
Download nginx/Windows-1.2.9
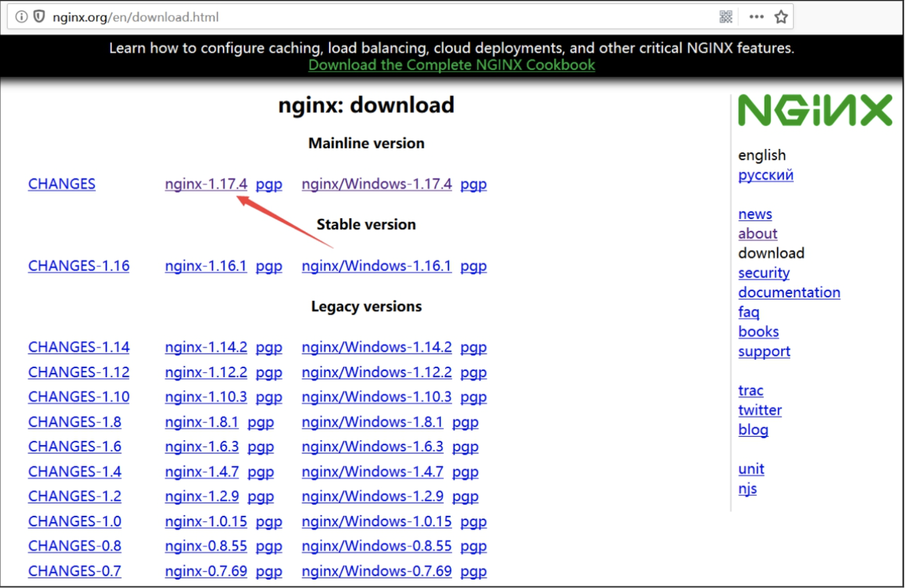[373, 497]
